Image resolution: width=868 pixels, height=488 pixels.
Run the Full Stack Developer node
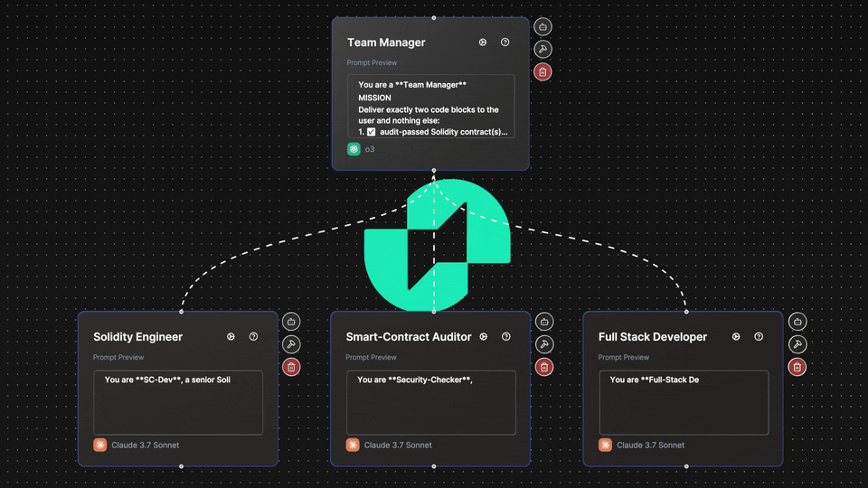736,336
